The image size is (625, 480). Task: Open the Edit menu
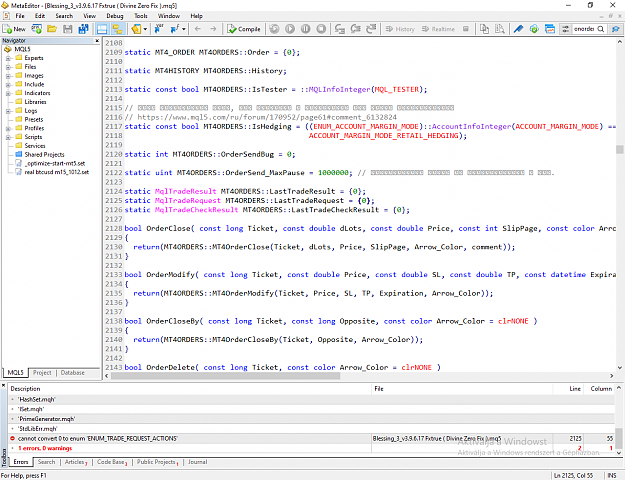[40, 16]
